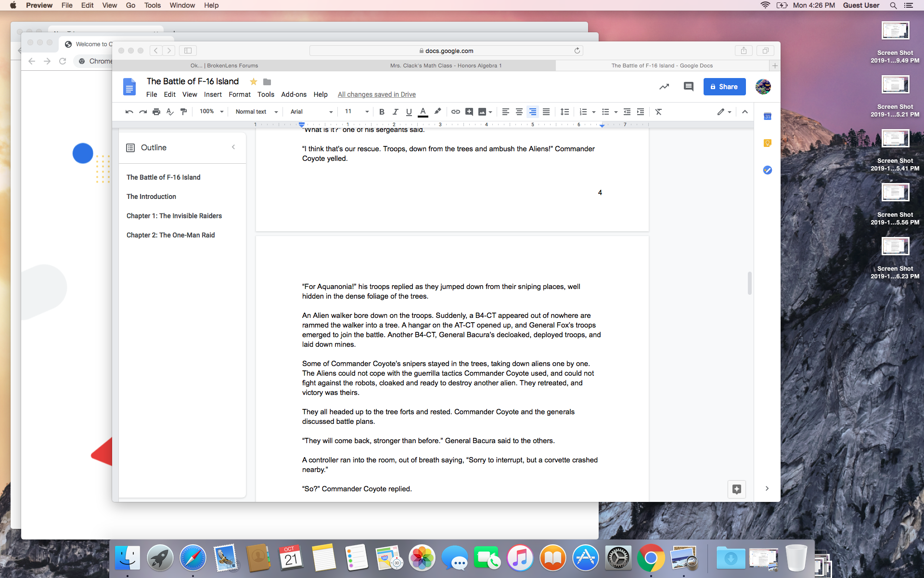Open zoom level 100% dropdown

[212, 112]
